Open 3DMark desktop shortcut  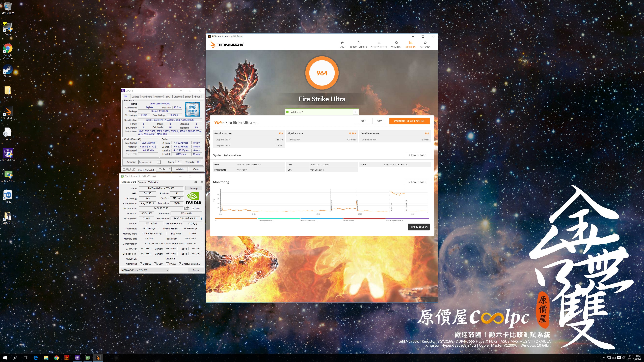tap(8, 113)
